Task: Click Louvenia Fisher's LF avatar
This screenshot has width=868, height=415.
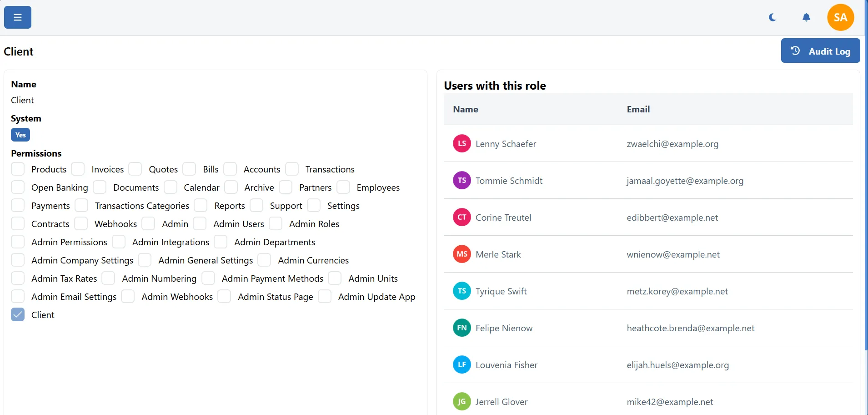Action: 462,365
